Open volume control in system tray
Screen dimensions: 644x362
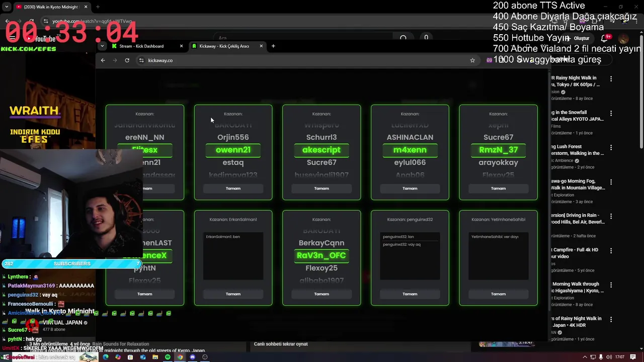609,357
